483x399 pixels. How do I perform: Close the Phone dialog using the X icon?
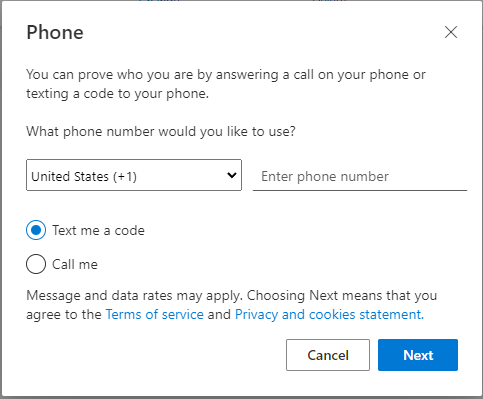[451, 32]
